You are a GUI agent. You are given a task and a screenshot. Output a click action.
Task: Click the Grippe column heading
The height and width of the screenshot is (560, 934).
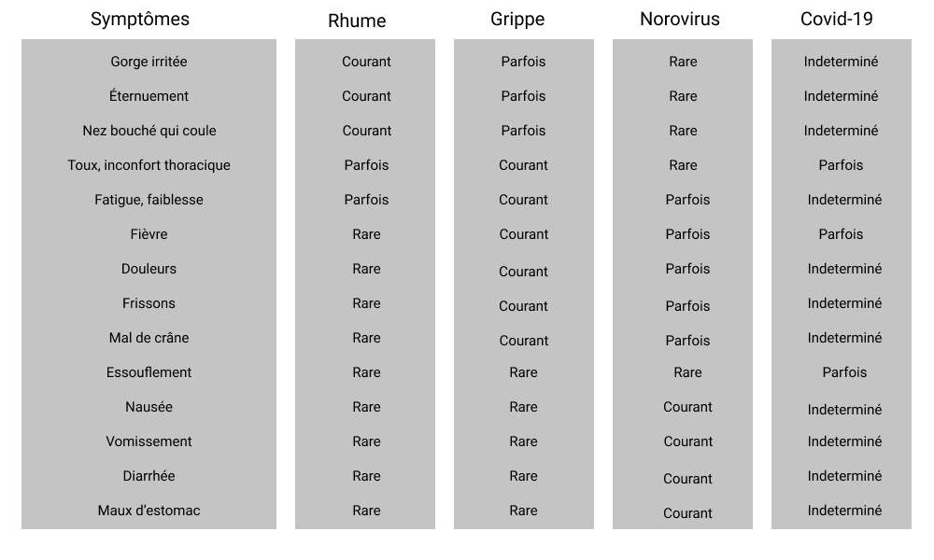(x=517, y=19)
